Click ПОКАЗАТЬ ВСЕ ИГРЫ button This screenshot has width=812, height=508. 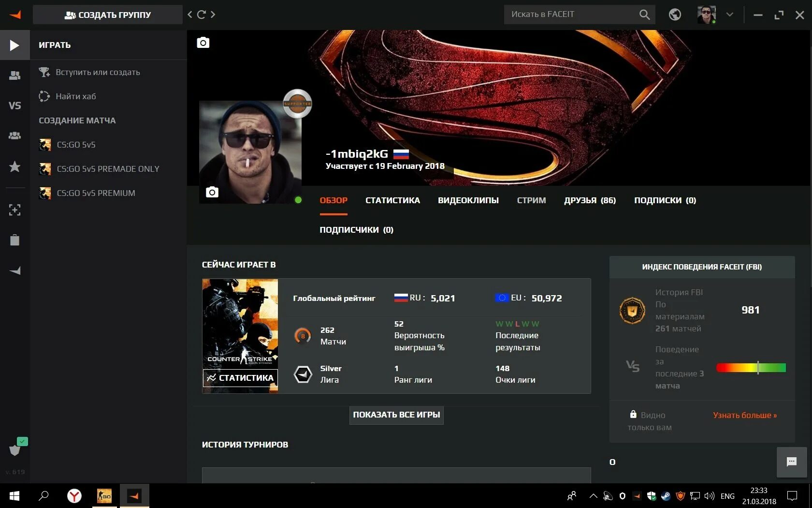tap(396, 415)
